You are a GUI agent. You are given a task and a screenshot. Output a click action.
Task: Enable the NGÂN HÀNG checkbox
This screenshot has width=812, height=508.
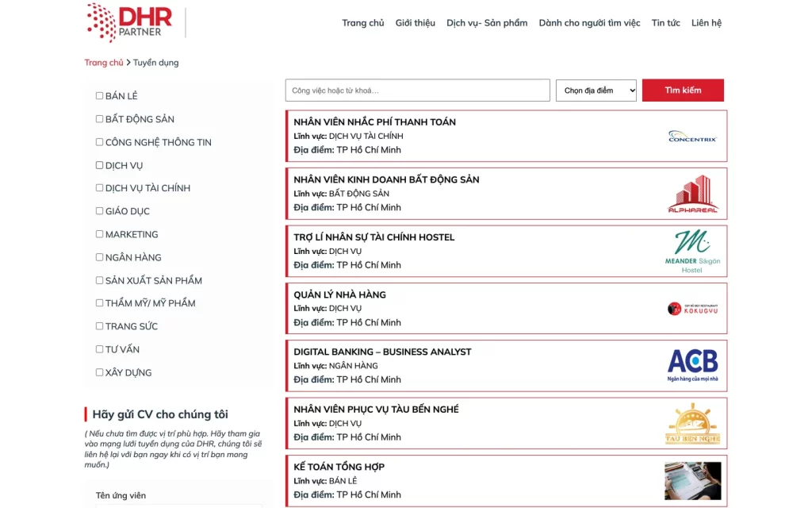99,257
